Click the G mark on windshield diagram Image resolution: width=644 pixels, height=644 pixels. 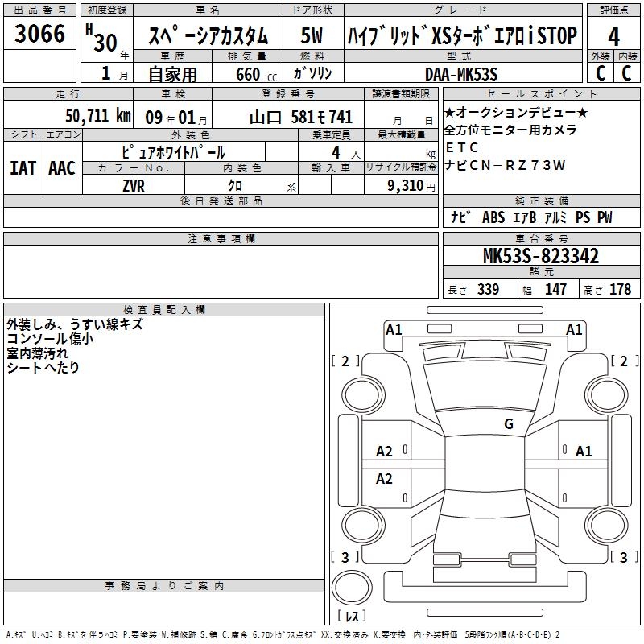pyautogui.click(x=509, y=424)
